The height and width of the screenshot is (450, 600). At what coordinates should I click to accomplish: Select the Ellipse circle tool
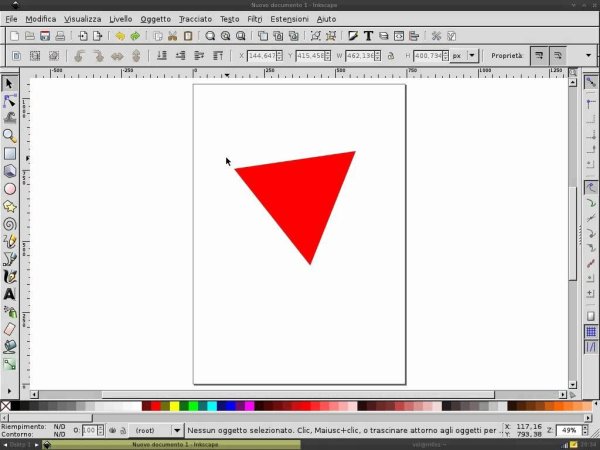click(9, 189)
